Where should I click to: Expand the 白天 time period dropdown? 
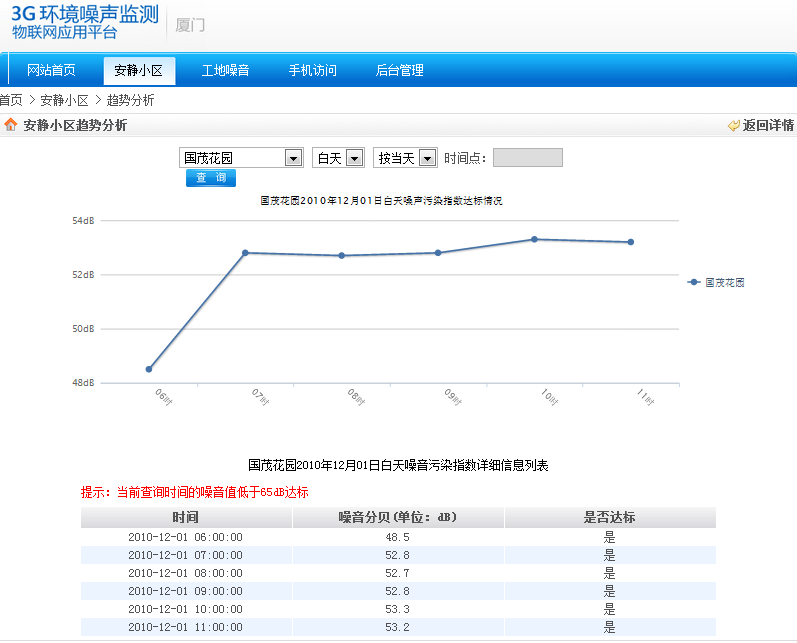[x=353, y=158]
